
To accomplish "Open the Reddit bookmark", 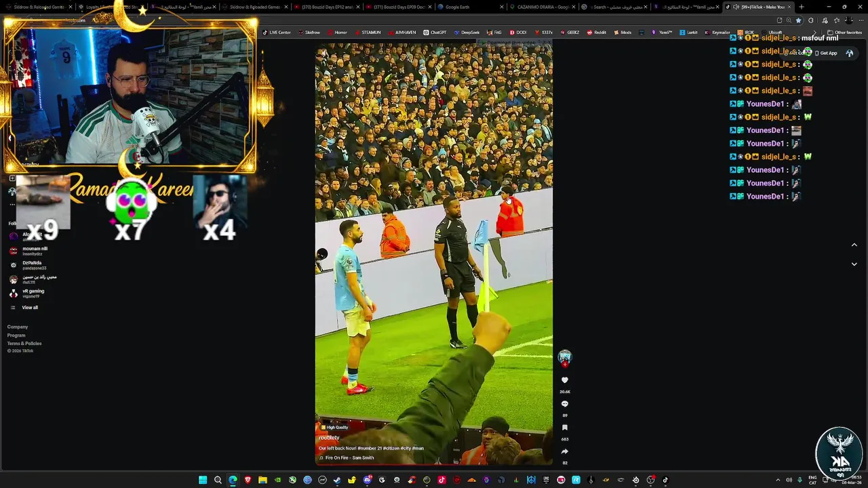I will (x=597, y=33).
